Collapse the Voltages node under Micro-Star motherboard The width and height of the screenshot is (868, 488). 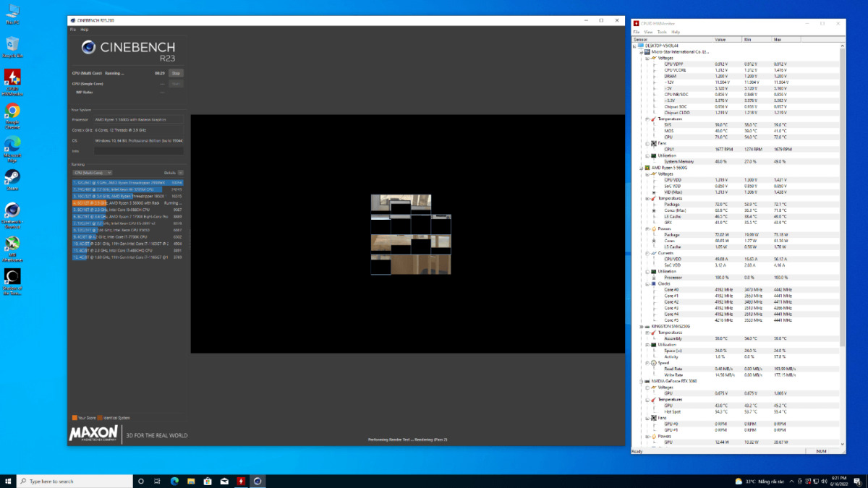click(646, 58)
